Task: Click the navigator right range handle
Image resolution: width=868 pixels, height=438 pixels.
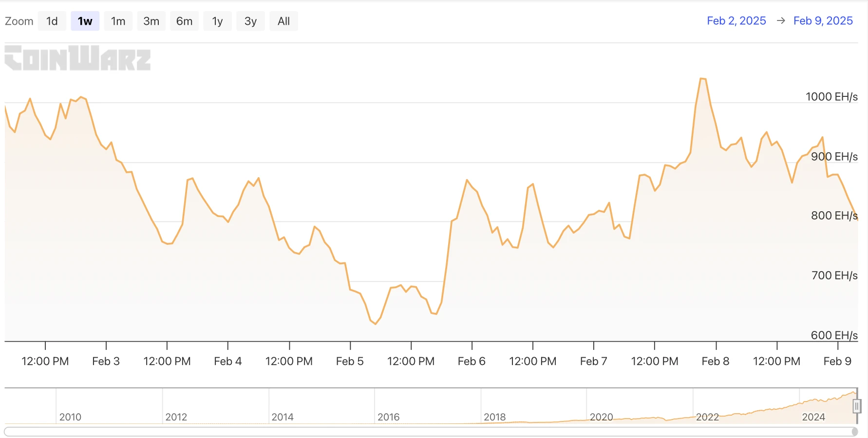Action: [x=857, y=406]
